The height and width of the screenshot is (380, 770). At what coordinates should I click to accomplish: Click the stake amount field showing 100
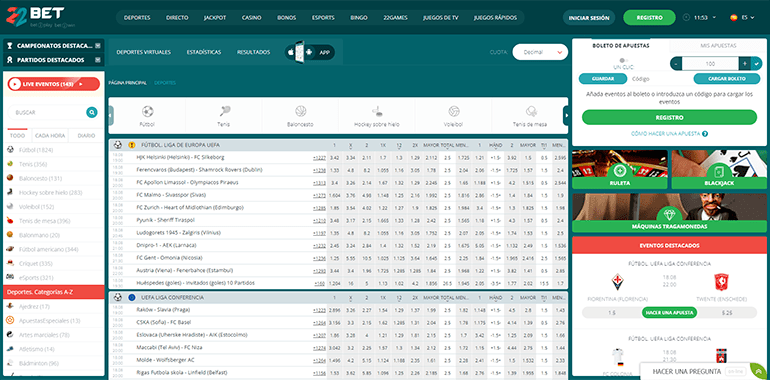(710, 64)
